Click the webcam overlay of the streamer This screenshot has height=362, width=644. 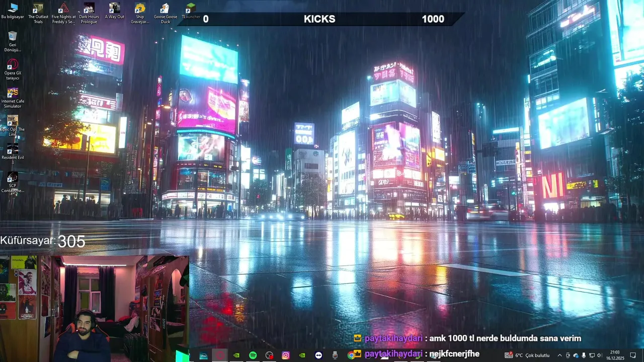[95, 309]
